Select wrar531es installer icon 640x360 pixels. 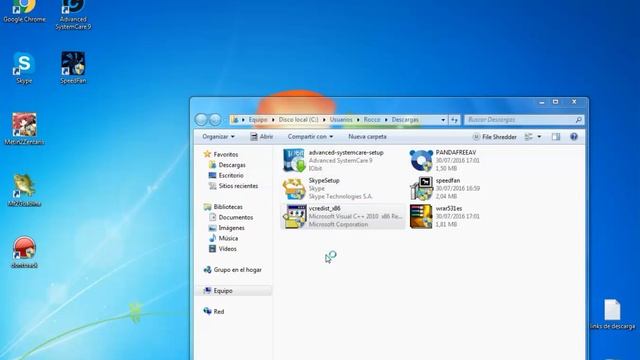point(421,216)
